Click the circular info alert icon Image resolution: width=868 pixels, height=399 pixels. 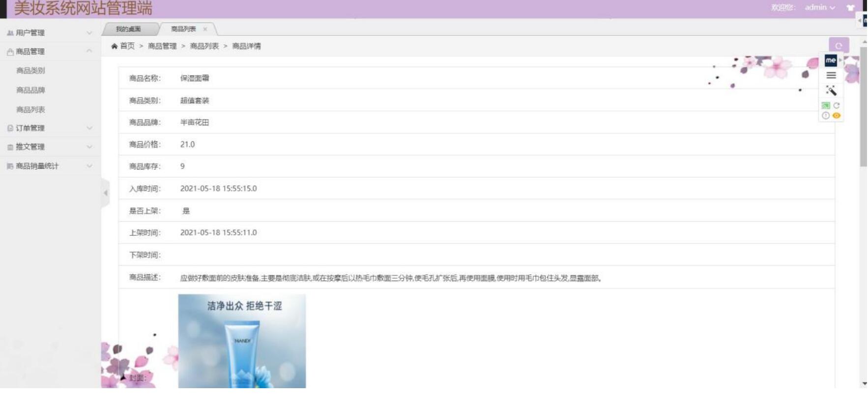tap(826, 116)
